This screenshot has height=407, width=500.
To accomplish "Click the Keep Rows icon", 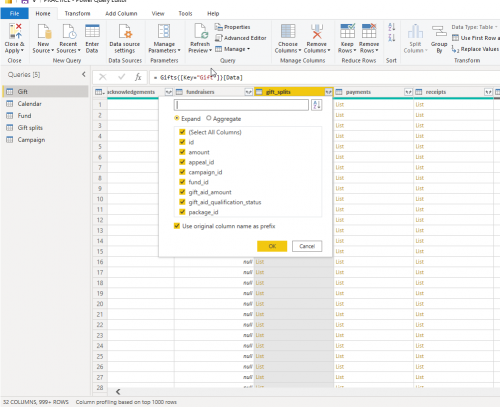I will (x=347, y=31).
